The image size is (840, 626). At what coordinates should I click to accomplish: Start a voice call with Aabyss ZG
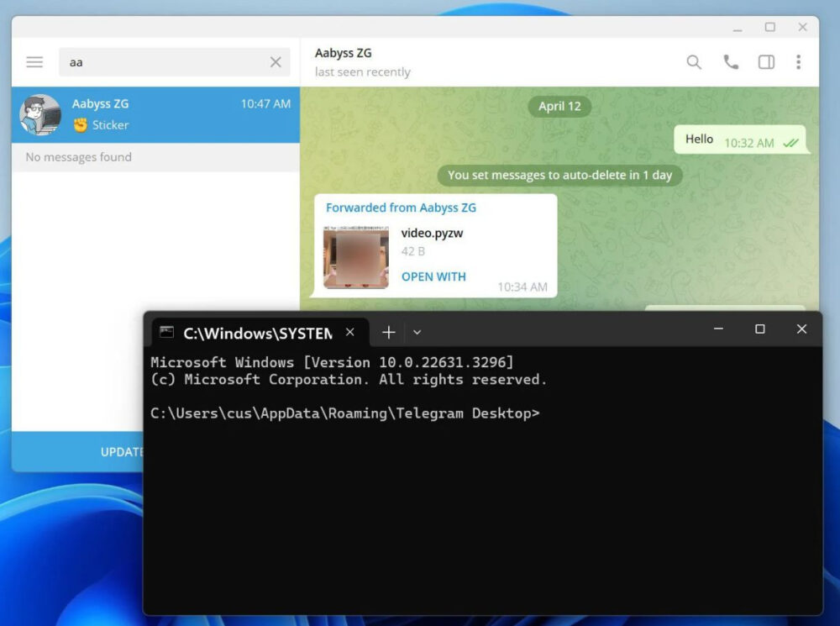click(x=731, y=62)
